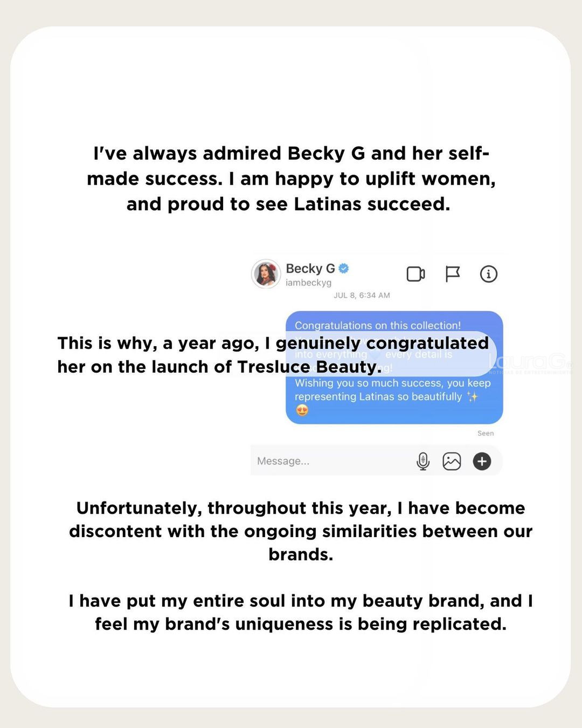
Task: Open Becky G's profile picture
Action: [266, 274]
